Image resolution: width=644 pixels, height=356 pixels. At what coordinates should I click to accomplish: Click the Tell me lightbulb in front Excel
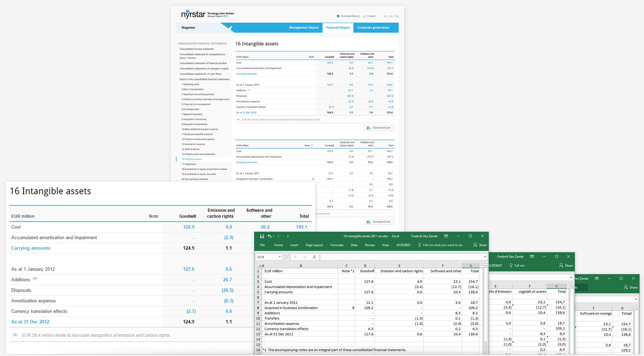click(x=419, y=245)
